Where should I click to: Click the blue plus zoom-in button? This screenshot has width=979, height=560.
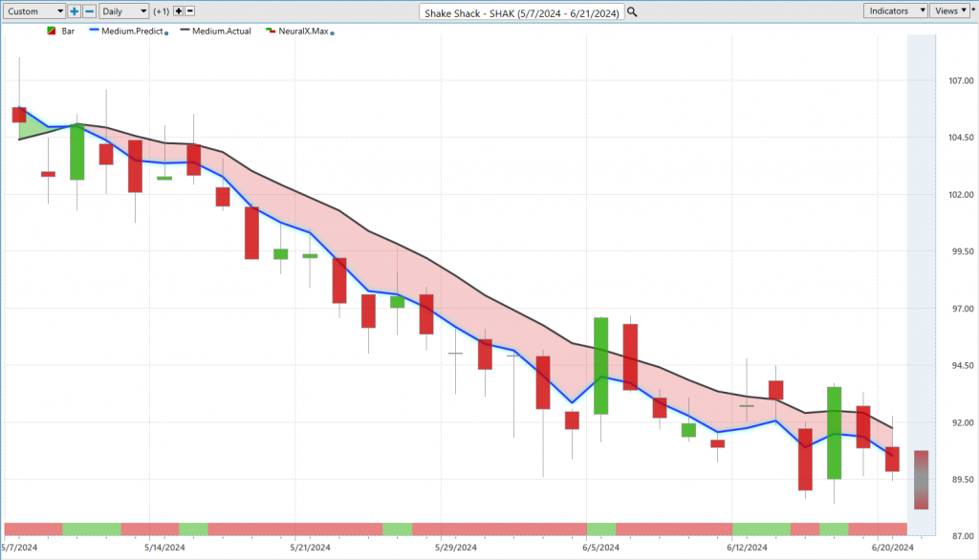75,11
